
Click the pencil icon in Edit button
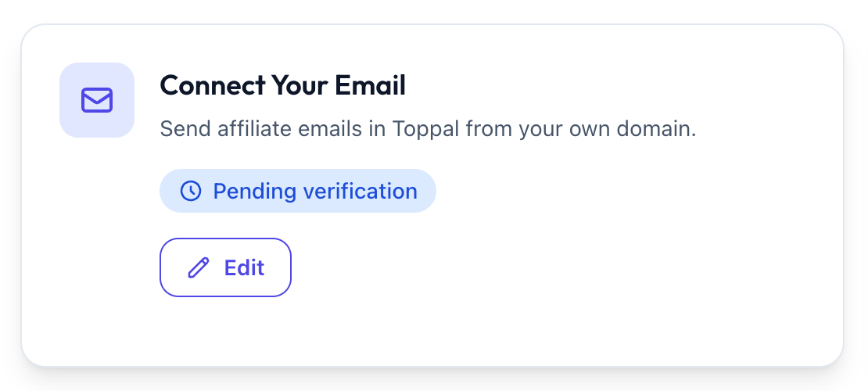coord(199,267)
